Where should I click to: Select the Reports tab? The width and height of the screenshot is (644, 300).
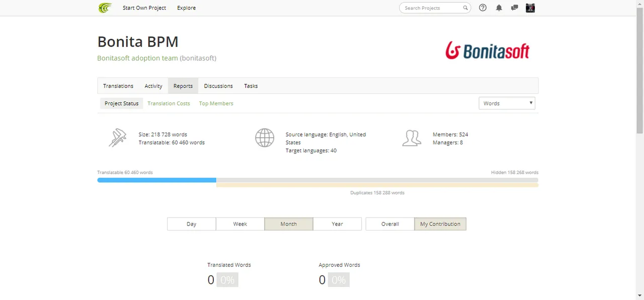[183, 86]
